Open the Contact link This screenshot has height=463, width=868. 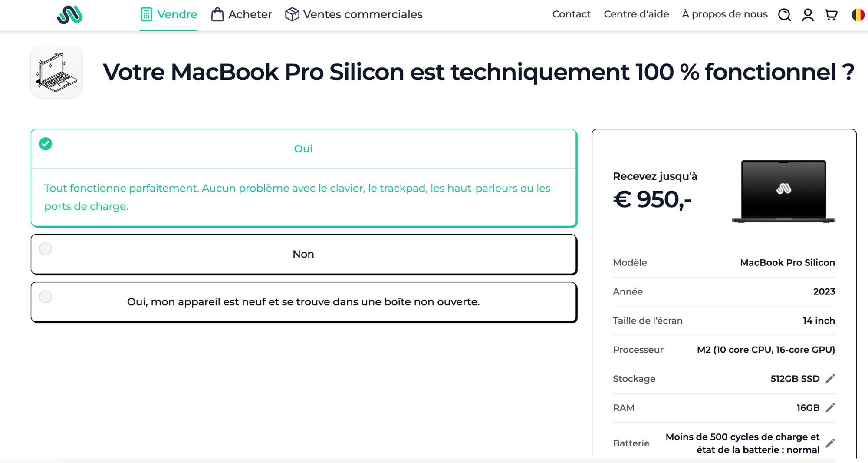pyautogui.click(x=571, y=14)
